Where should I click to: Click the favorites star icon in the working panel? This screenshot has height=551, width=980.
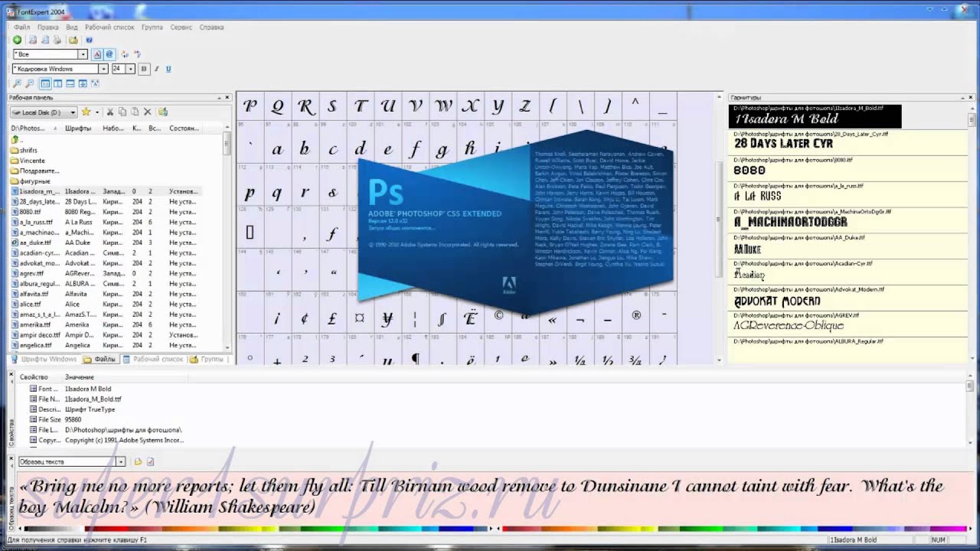pyautogui.click(x=86, y=112)
